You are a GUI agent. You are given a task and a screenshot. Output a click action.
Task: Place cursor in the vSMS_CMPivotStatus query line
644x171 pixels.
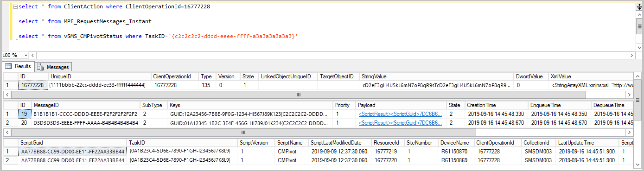point(158,36)
